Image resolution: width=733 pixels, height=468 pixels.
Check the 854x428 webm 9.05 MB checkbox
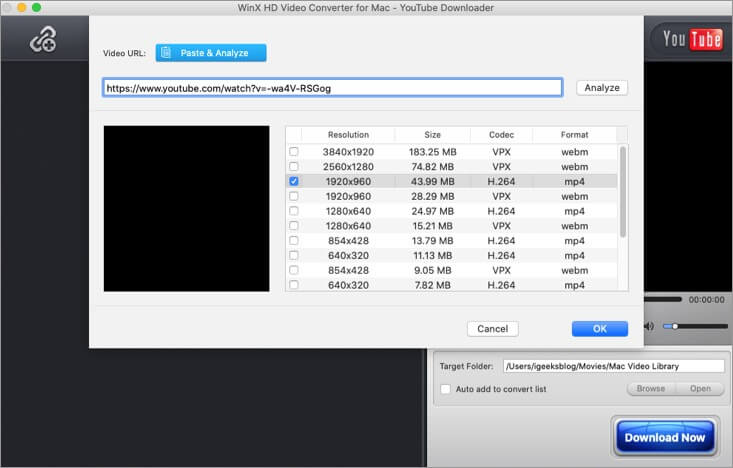point(294,270)
